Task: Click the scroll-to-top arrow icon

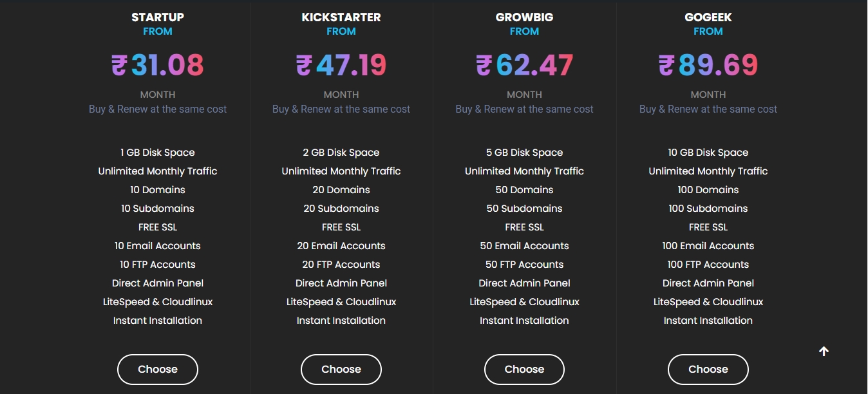Action: pyautogui.click(x=824, y=351)
